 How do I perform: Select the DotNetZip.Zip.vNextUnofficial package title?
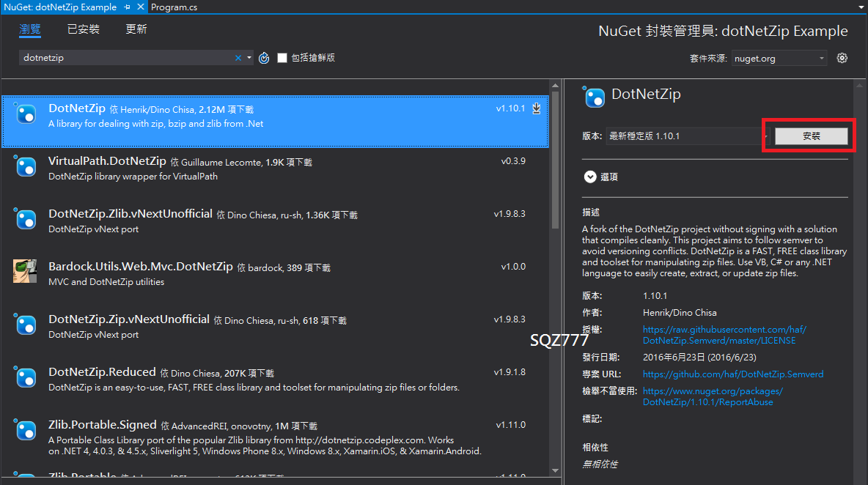129,319
